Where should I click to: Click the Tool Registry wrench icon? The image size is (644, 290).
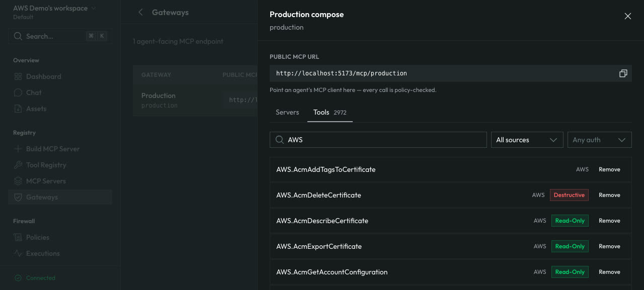point(18,165)
